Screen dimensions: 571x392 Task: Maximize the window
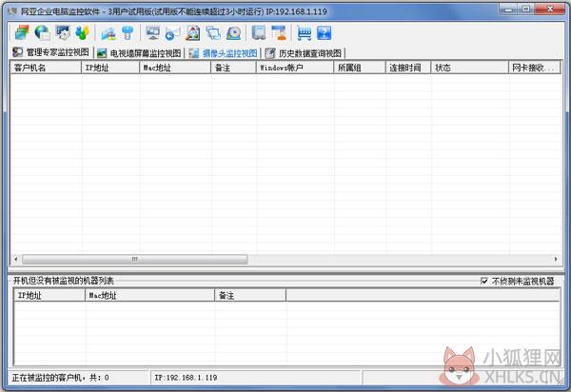[x=526, y=10]
